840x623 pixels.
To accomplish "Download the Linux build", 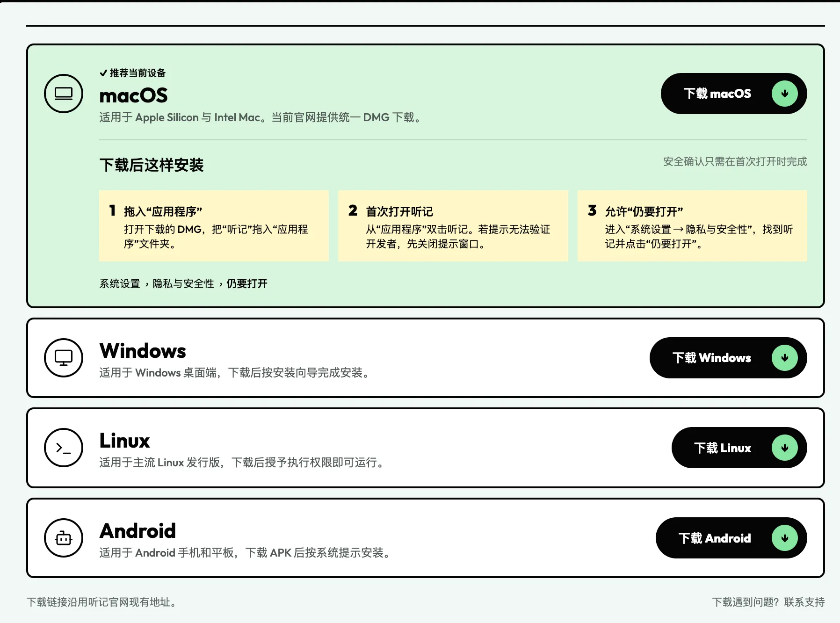I will coord(739,448).
